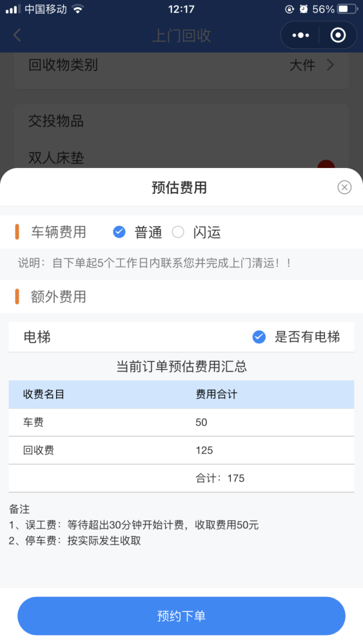Viewport: 363px width, 644px height.
Task: Tap the 合计：175 total row
Action: 181,478
